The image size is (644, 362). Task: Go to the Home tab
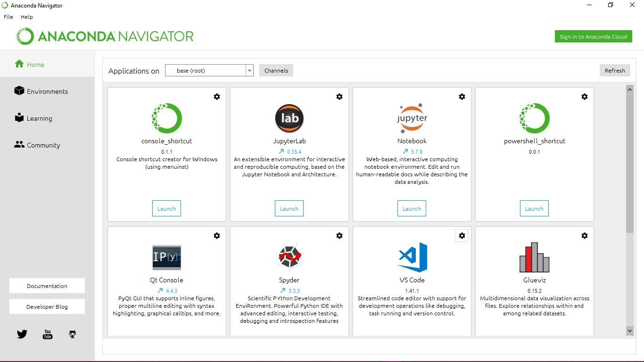click(x=47, y=64)
